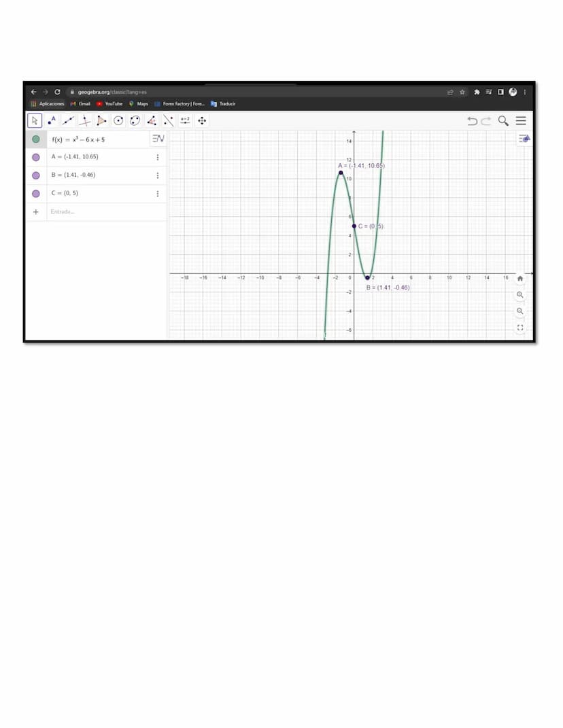Click the geogebra.org address bar
Image resolution: width=563 pixels, height=728 pixels.
click(256, 92)
